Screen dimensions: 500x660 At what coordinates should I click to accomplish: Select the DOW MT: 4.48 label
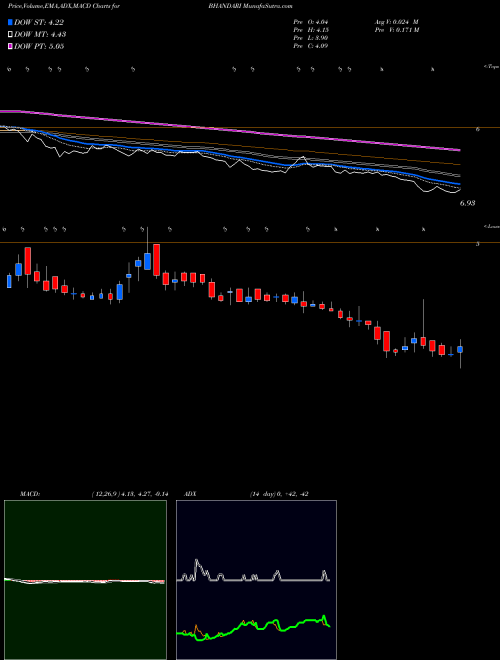click(x=40, y=35)
